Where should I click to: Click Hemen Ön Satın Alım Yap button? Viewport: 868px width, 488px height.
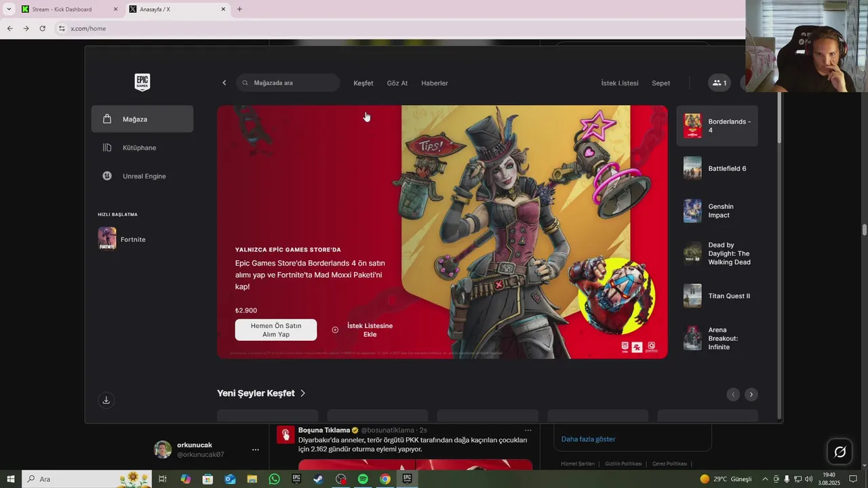(x=276, y=330)
